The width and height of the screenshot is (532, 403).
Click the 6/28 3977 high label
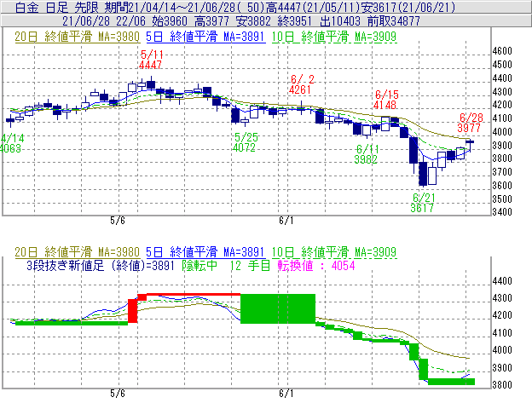click(x=471, y=123)
